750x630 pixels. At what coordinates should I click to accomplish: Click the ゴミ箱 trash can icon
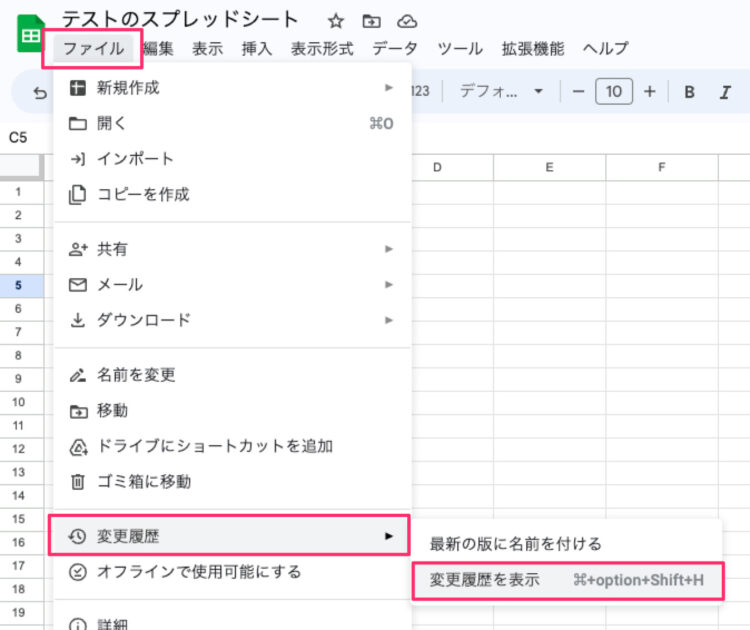tap(77, 481)
